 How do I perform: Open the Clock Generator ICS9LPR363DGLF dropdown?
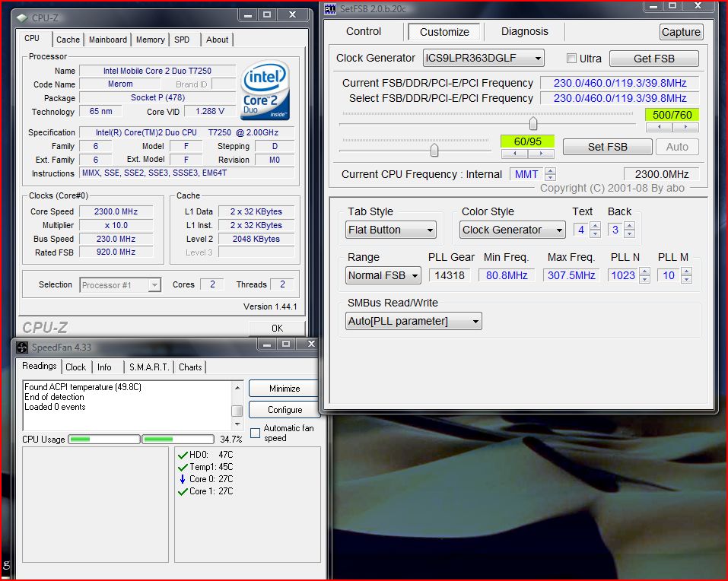click(x=483, y=58)
